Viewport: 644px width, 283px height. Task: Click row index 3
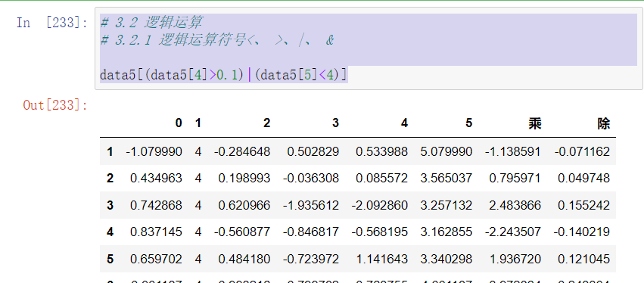click(110, 205)
